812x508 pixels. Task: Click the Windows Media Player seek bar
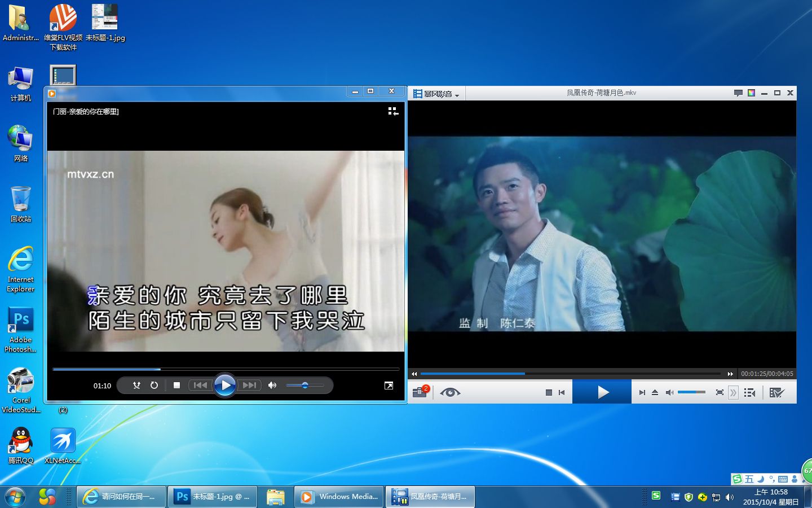pos(226,369)
